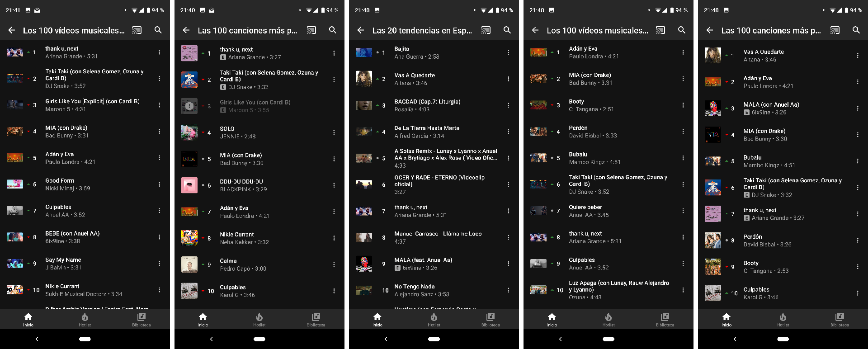
Task: Play Nikle Currant by Neha Kakkar
Action: [x=259, y=238]
